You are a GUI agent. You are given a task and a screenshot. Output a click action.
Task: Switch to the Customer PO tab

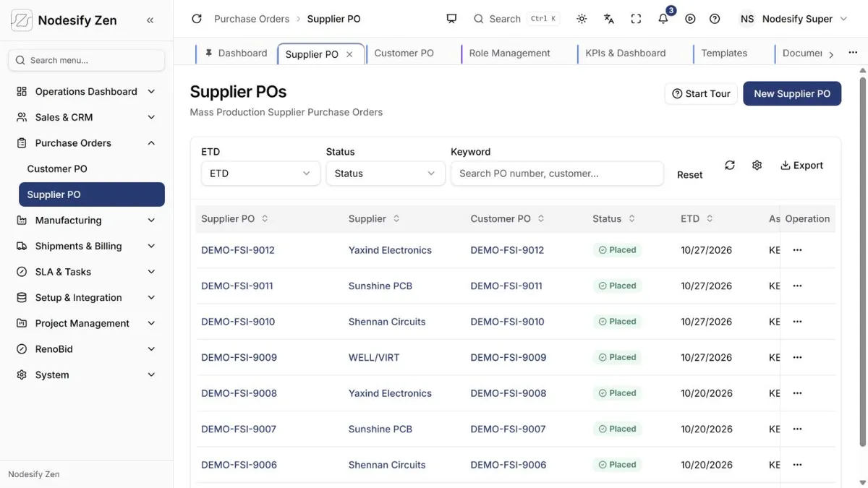404,53
